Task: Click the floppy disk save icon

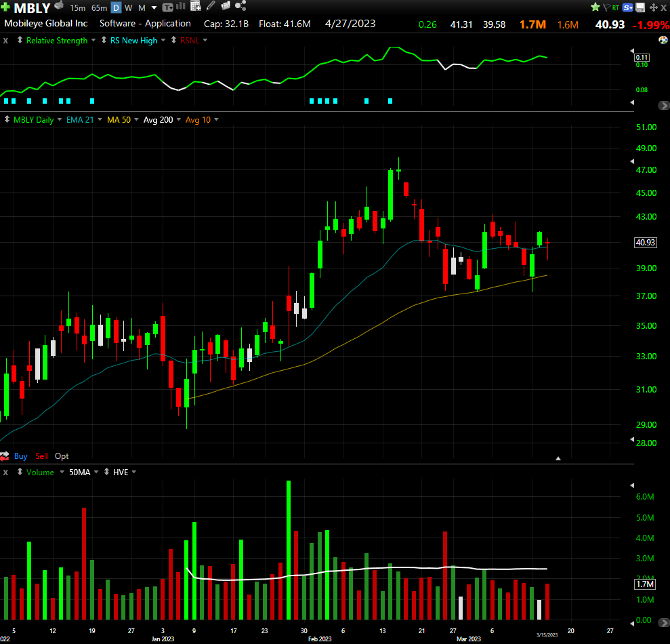Action: (640, 7)
